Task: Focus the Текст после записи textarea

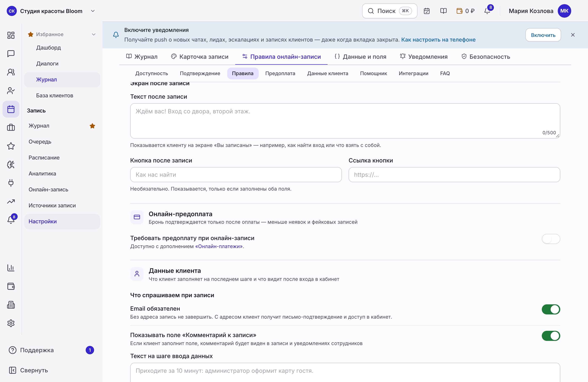Action: point(345,121)
